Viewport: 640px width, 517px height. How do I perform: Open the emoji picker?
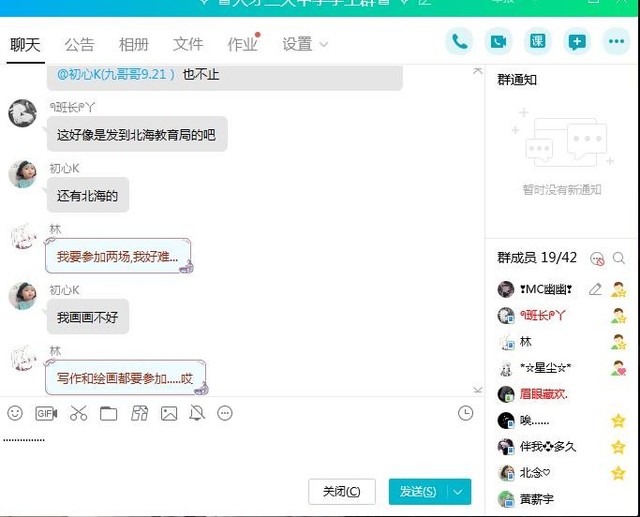pos(15,413)
